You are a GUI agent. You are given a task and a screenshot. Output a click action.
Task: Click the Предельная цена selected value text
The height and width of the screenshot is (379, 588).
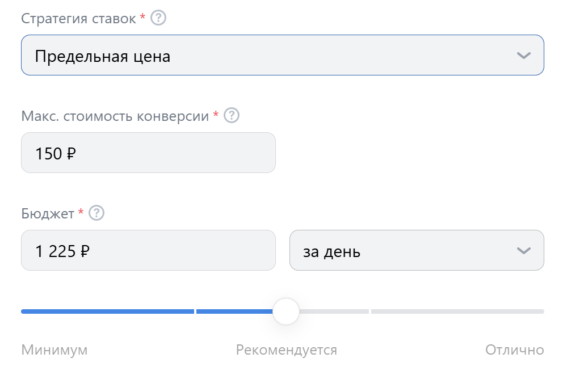(x=103, y=56)
